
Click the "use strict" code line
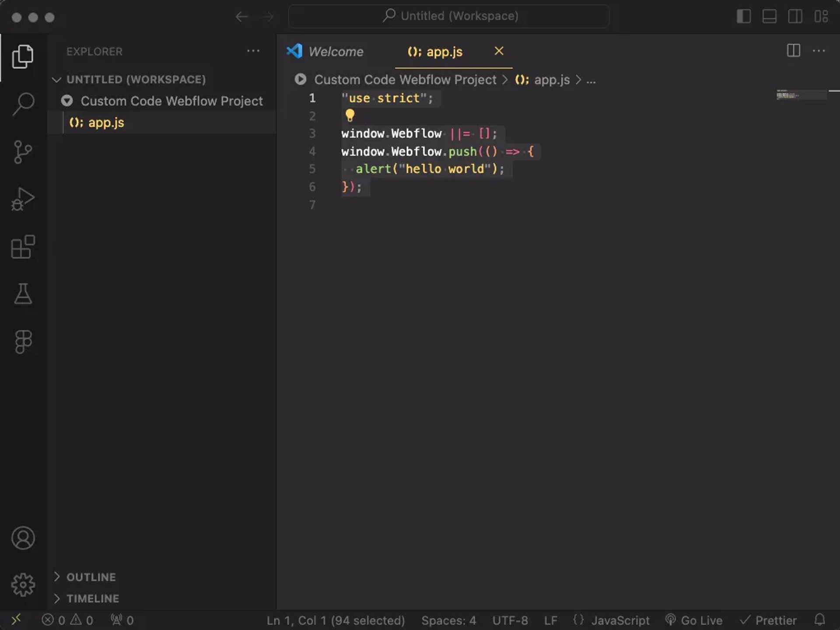(x=388, y=98)
